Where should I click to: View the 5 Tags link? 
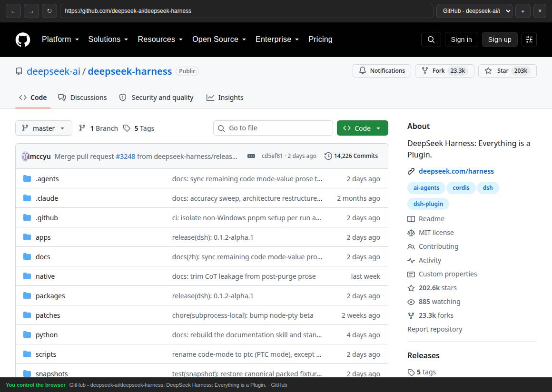point(138,128)
